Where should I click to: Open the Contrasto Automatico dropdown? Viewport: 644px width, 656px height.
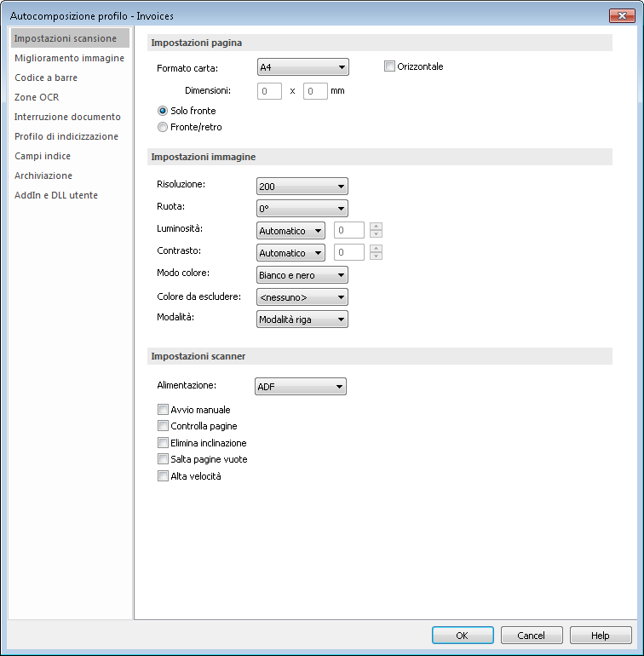click(x=290, y=253)
